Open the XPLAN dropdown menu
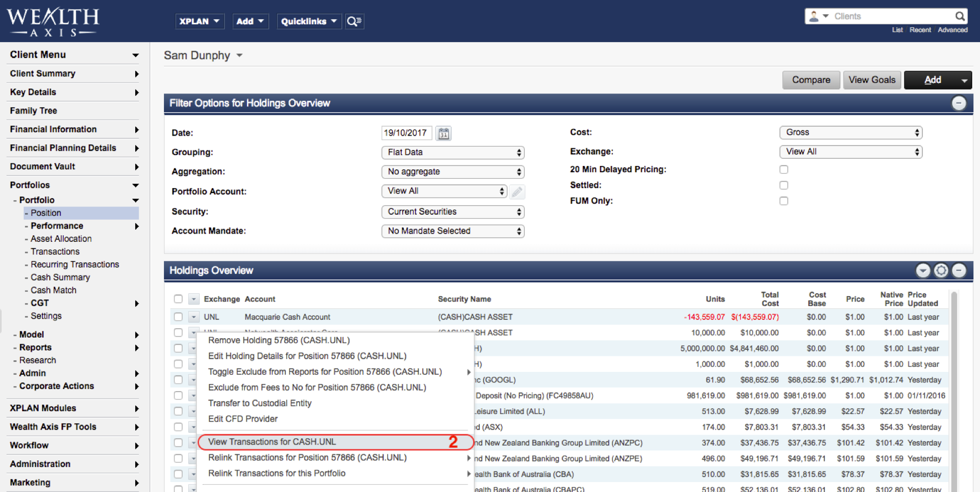 click(x=199, y=21)
